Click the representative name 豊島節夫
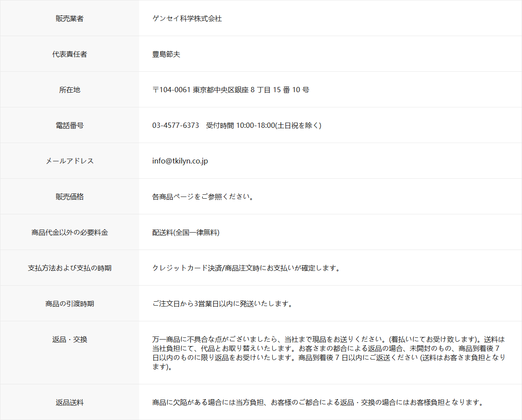 click(x=166, y=54)
